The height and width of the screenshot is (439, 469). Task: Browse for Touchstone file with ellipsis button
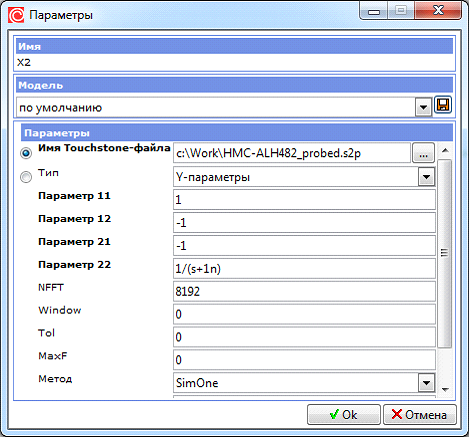[423, 153]
